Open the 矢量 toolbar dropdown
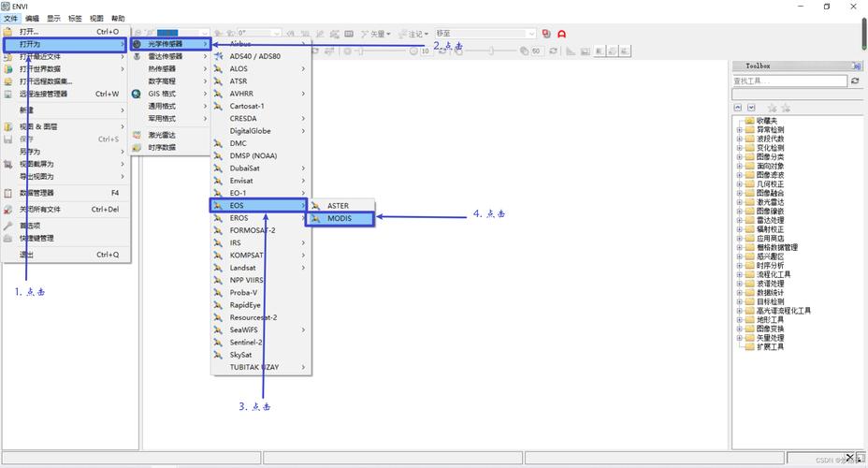The height and width of the screenshot is (468, 868). pos(388,34)
